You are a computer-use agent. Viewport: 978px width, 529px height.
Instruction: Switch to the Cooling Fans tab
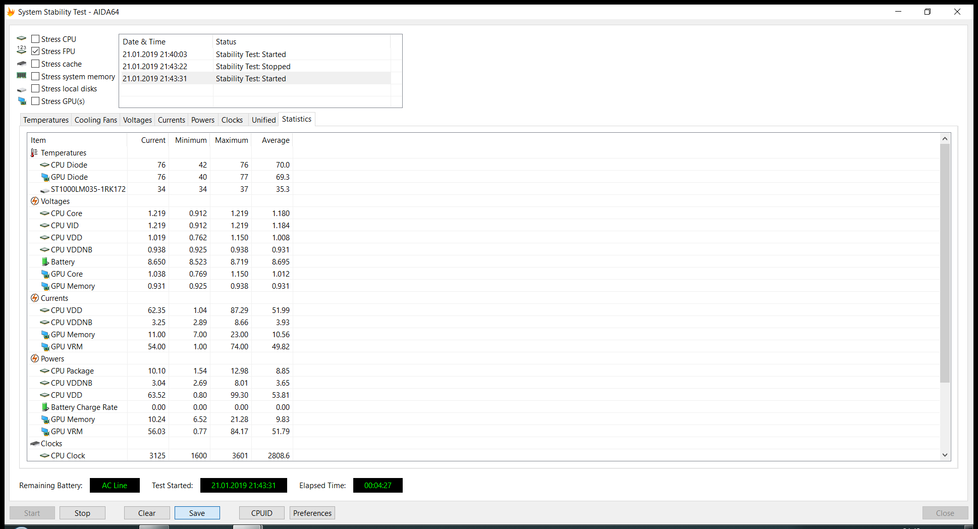(96, 120)
